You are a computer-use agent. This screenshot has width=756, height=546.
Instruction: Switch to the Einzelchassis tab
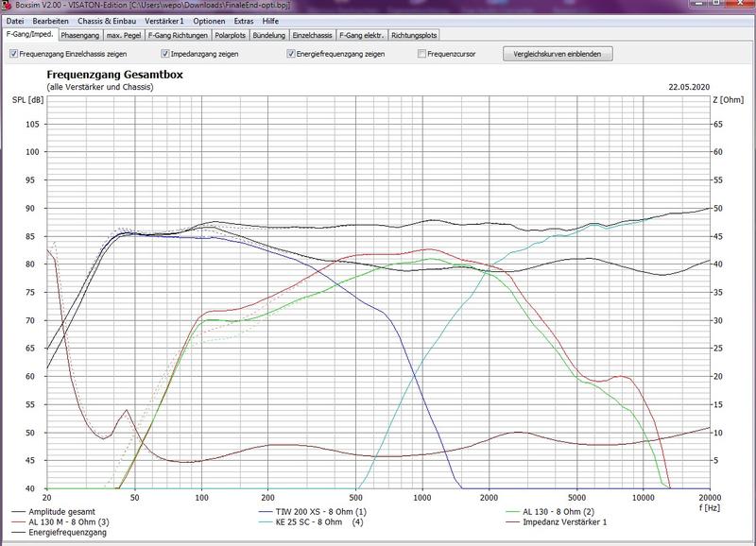(311, 35)
